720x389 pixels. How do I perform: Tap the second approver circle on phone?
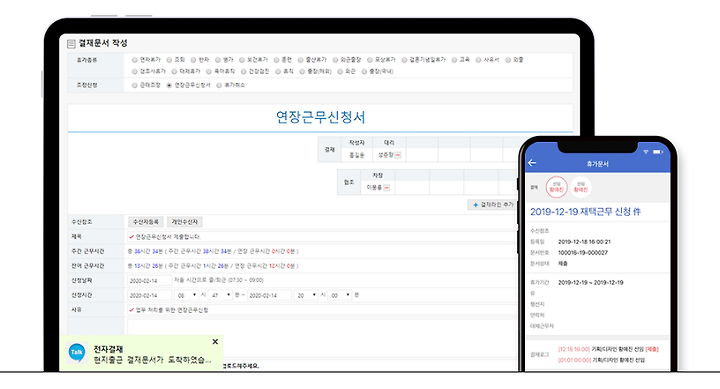point(581,187)
